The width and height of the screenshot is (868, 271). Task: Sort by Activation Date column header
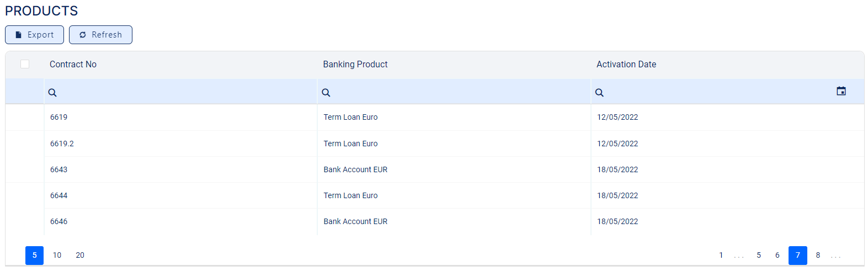click(626, 65)
